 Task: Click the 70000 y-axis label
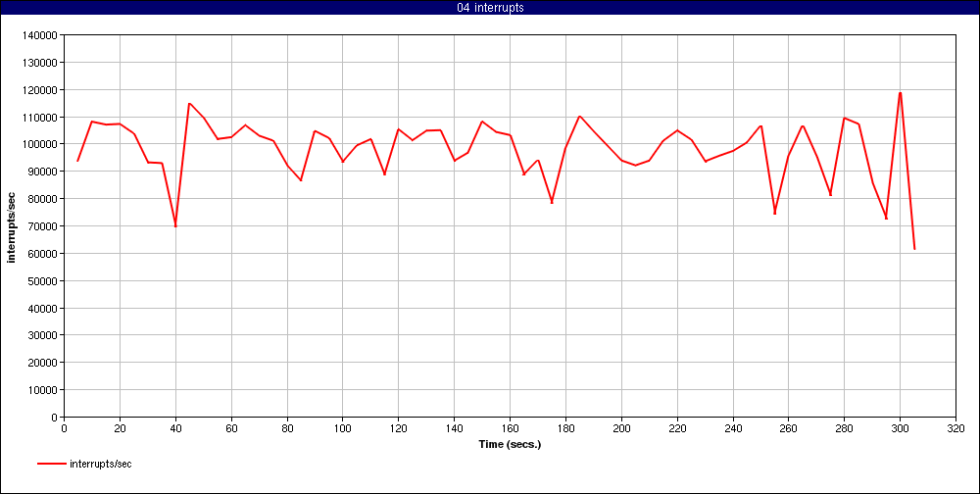click(42, 226)
